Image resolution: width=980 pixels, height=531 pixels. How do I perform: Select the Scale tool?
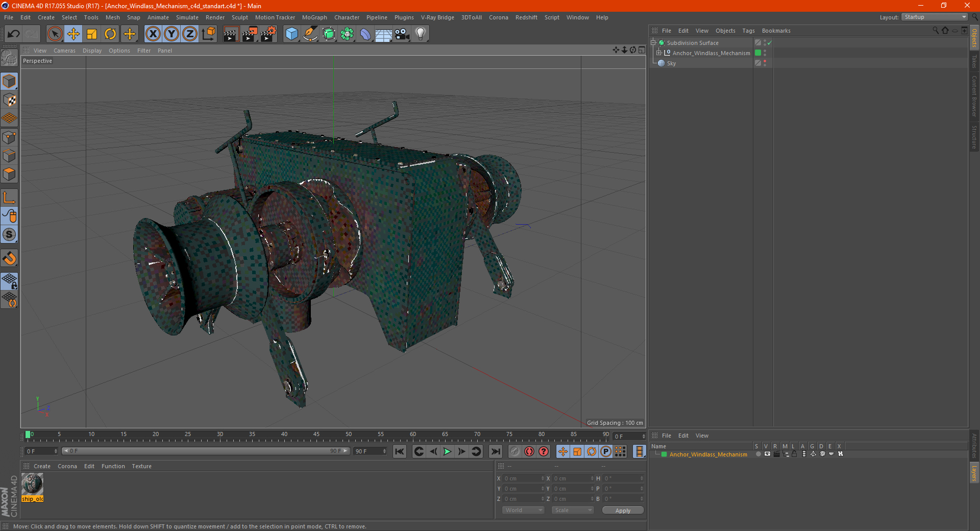click(x=92, y=34)
